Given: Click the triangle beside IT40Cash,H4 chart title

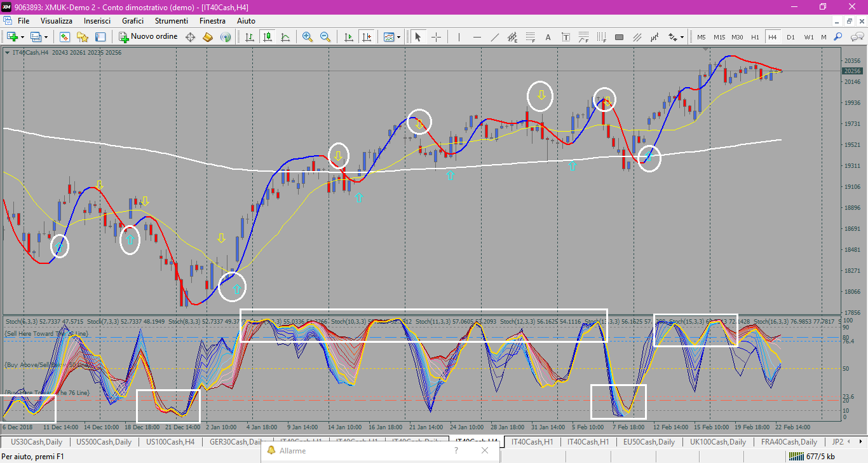Looking at the screenshot, I should coord(7,53).
